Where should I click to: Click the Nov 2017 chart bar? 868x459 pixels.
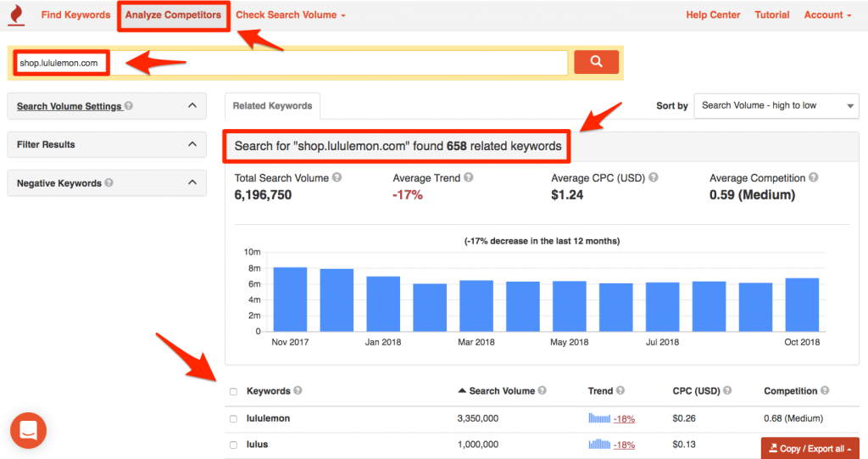click(290, 299)
